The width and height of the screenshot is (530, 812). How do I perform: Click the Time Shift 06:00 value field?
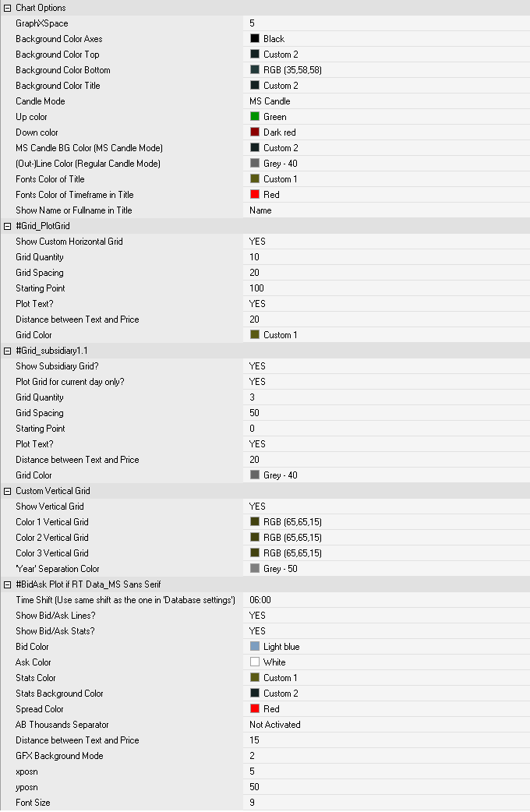point(387,600)
